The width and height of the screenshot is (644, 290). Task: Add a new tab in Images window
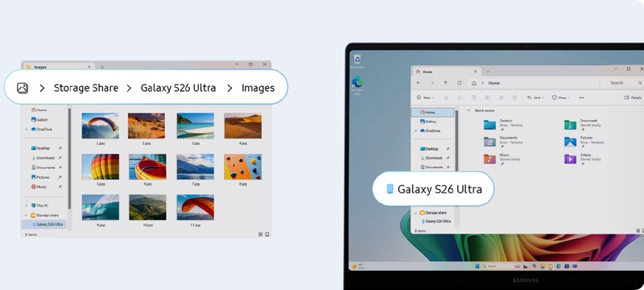[x=102, y=67]
